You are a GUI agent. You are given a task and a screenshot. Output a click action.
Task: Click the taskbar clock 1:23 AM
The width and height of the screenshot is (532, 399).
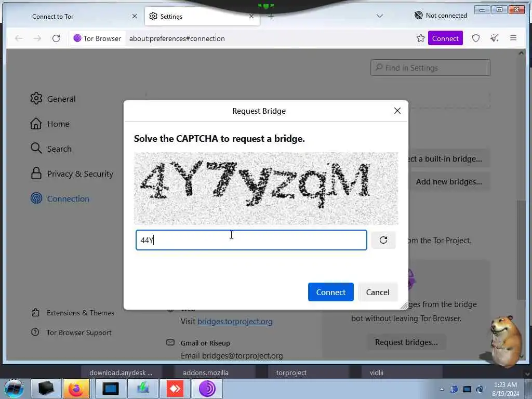(505, 389)
